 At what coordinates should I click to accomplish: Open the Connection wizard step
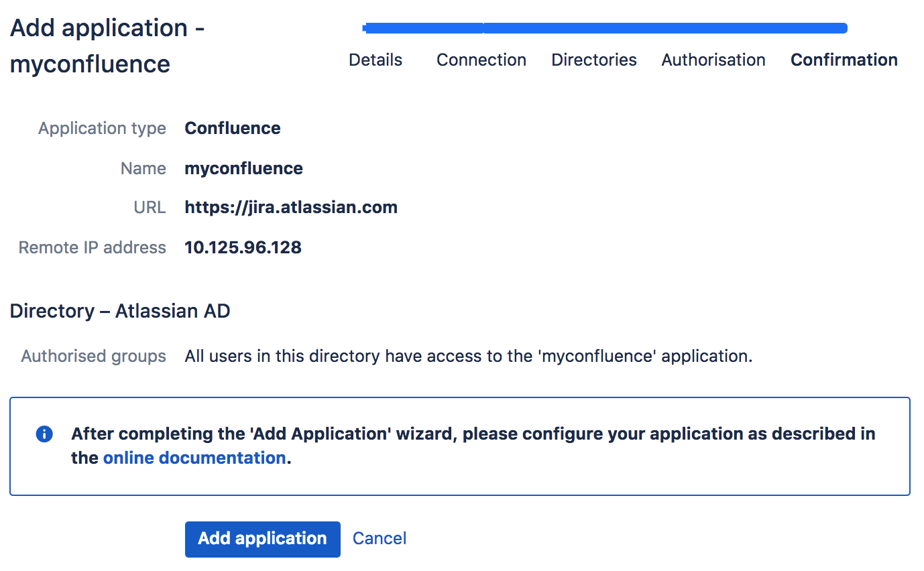[x=481, y=60]
